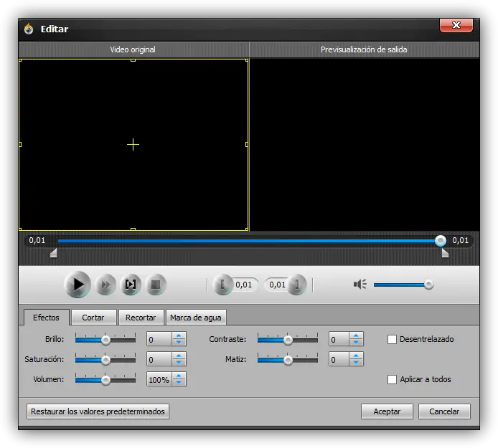The height and width of the screenshot is (448, 498).
Task: Click Restaurar los valores predeterminados
Action: 98,411
